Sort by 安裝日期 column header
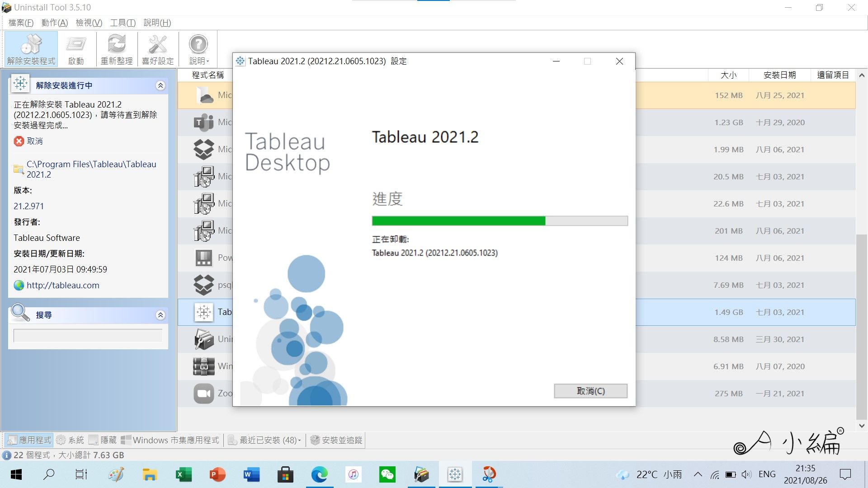Screen dimensions: 868x488 (x=779, y=75)
